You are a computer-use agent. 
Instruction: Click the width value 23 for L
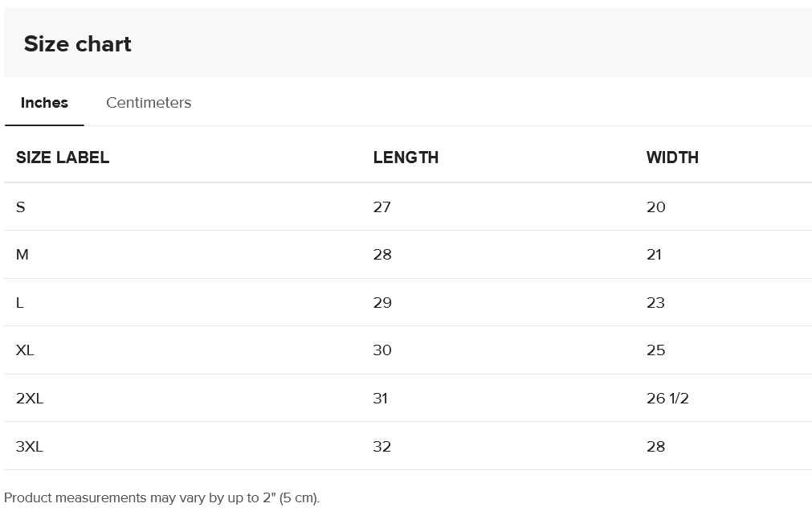tap(656, 303)
